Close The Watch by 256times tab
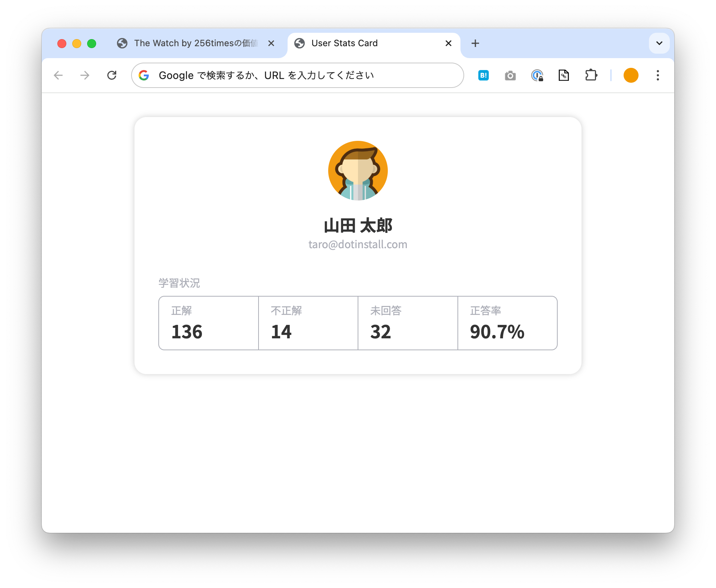 [x=271, y=43]
